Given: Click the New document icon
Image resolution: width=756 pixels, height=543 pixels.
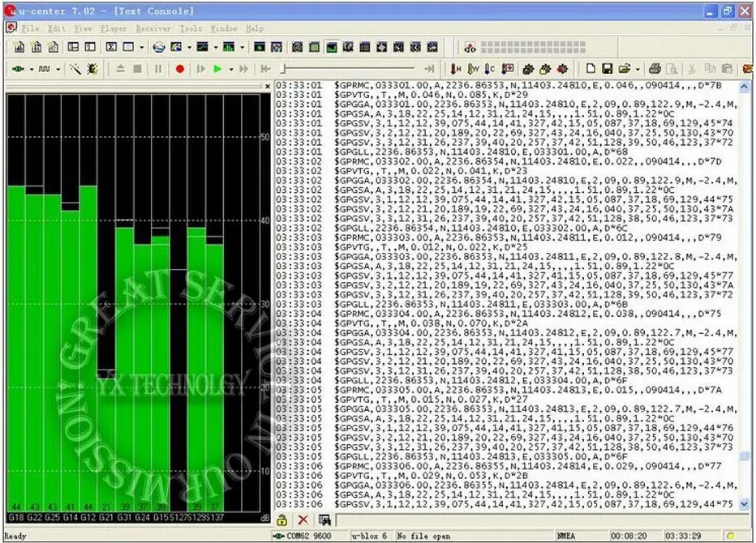Looking at the screenshot, I should [x=591, y=69].
